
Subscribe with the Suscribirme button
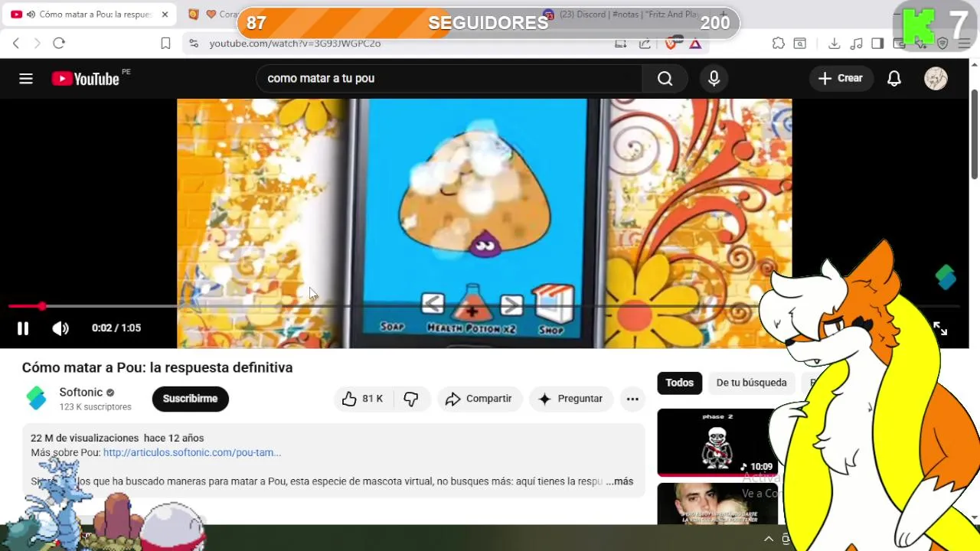coord(190,399)
